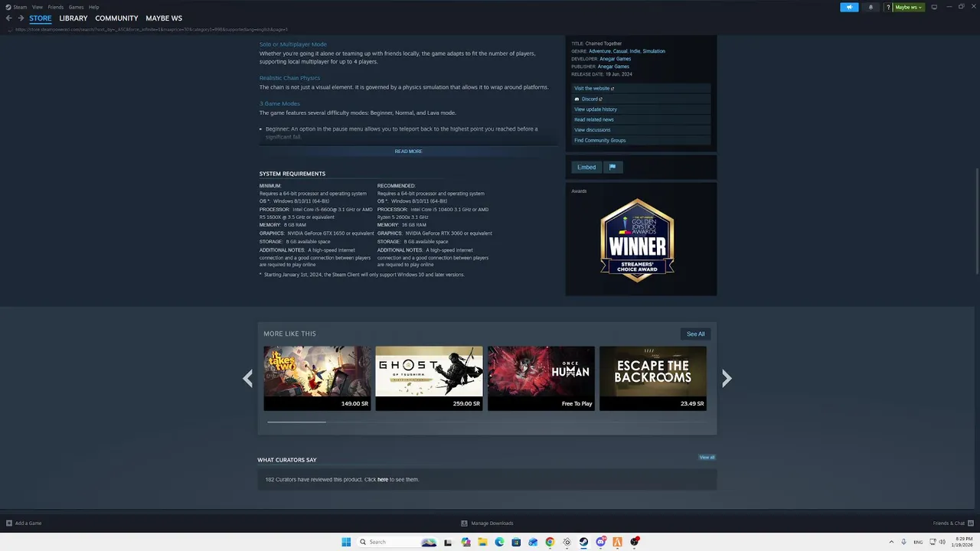Open the Once Human game card
Viewport: 980px width, 551px height.
[x=541, y=378]
